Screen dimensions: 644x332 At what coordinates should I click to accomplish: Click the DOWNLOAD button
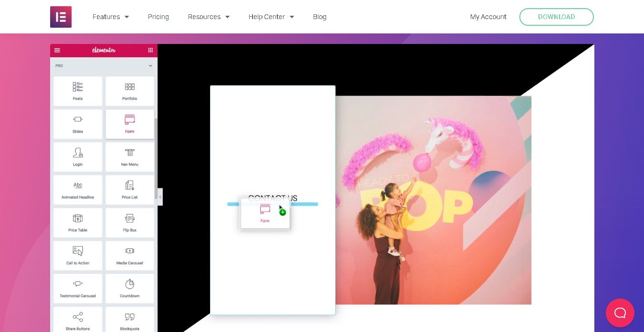(x=556, y=17)
